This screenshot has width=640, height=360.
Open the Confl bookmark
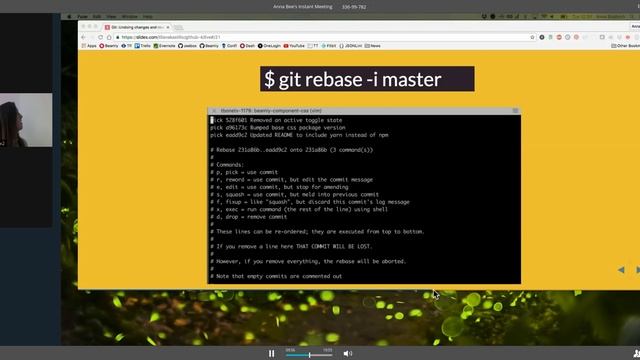[229, 46]
